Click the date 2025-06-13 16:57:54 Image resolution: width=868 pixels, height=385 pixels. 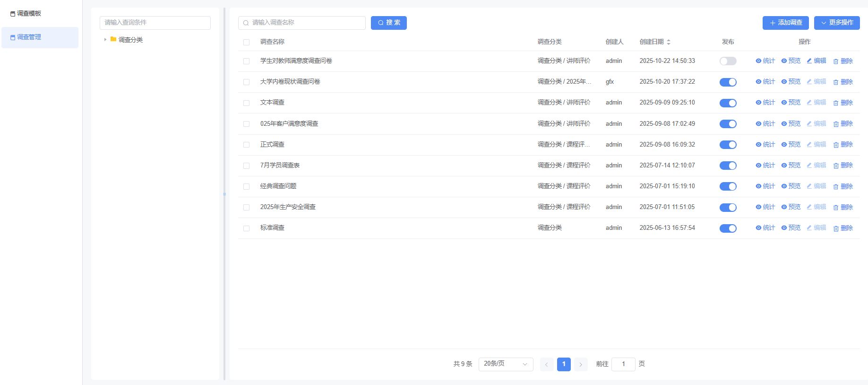[x=667, y=228]
